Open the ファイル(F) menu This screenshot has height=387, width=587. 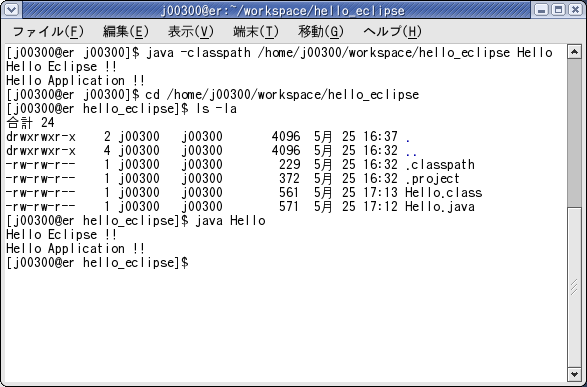pyautogui.click(x=48, y=32)
